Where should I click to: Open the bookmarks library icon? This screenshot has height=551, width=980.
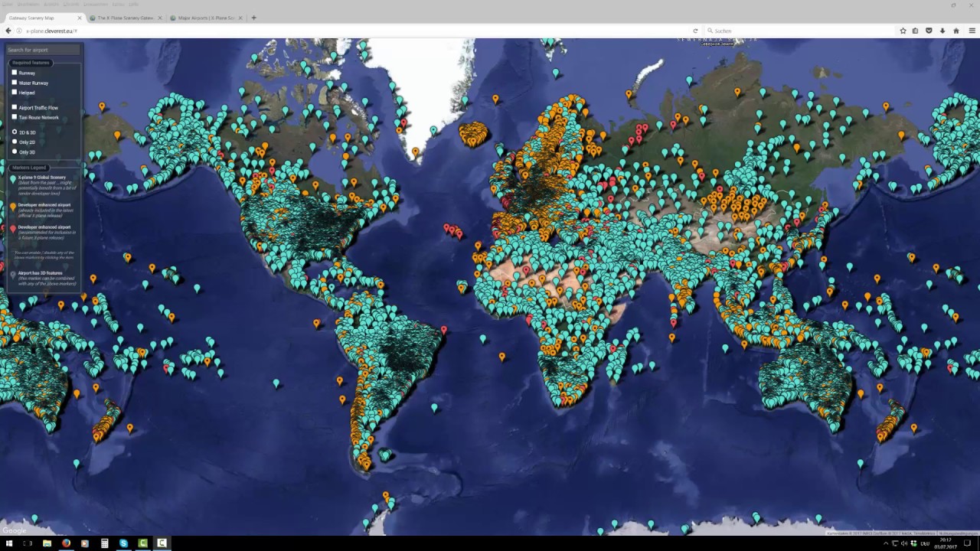point(916,31)
